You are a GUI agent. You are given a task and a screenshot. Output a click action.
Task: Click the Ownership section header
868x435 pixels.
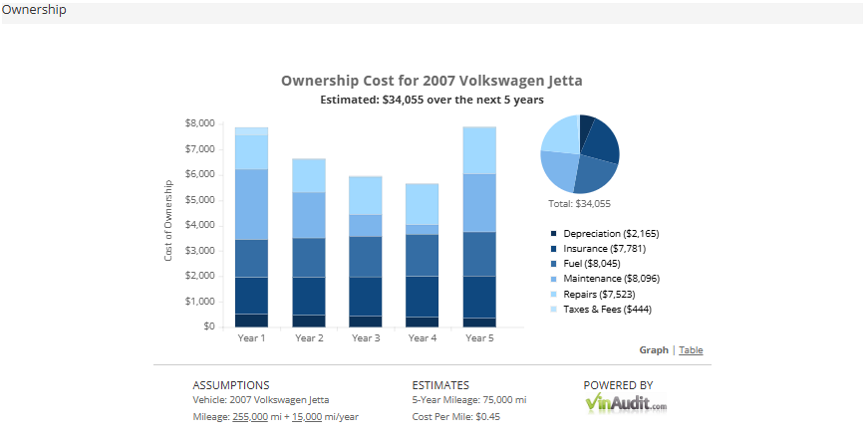[34, 10]
